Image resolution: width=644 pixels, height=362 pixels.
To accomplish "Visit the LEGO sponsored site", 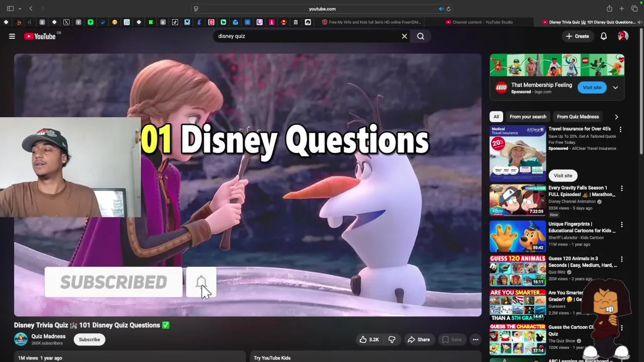I will [592, 87].
